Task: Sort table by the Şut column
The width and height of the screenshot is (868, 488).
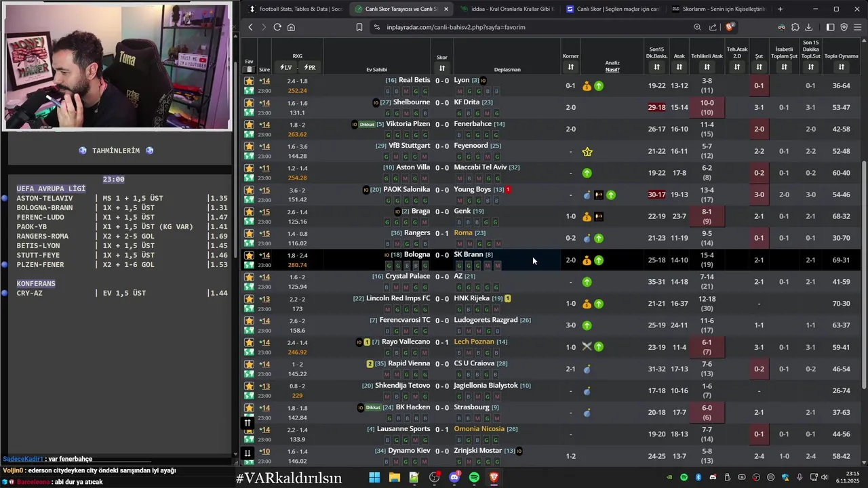Action: coord(759,67)
